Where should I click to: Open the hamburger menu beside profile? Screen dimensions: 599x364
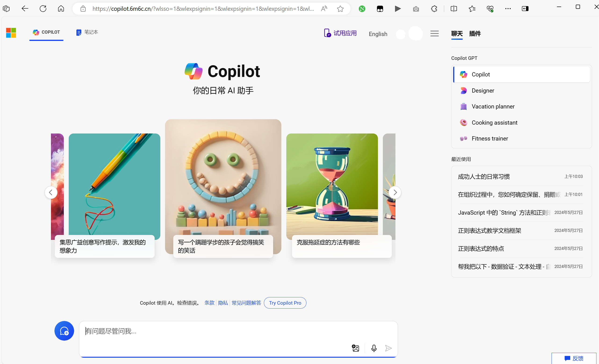tap(434, 34)
